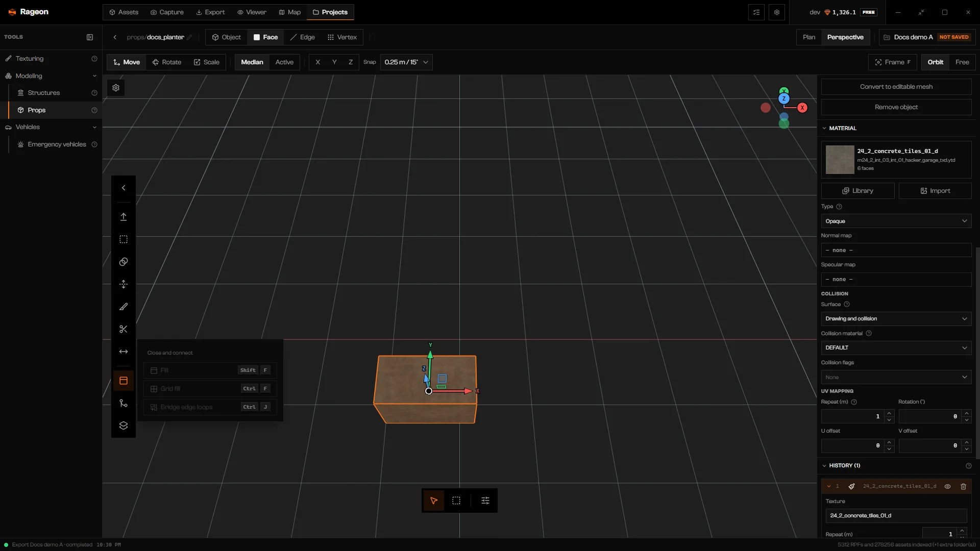Open the task checklist icon in title bar
Screen dimensions: 980x551
[756, 12]
